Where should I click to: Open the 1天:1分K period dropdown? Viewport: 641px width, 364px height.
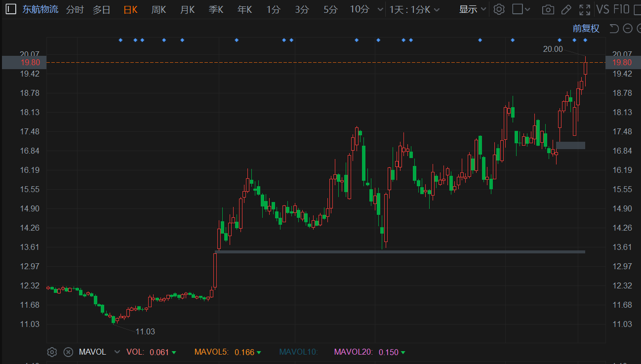tap(414, 9)
